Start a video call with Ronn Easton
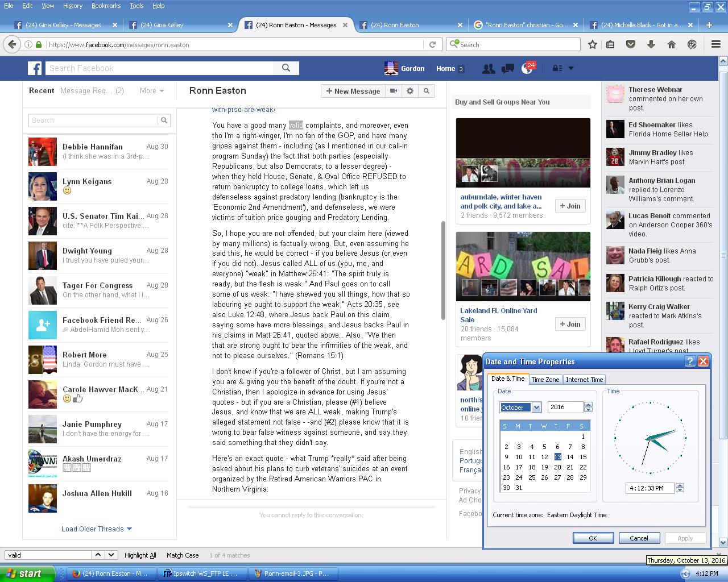Screen dimensions: 728x582 tap(393, 91)
